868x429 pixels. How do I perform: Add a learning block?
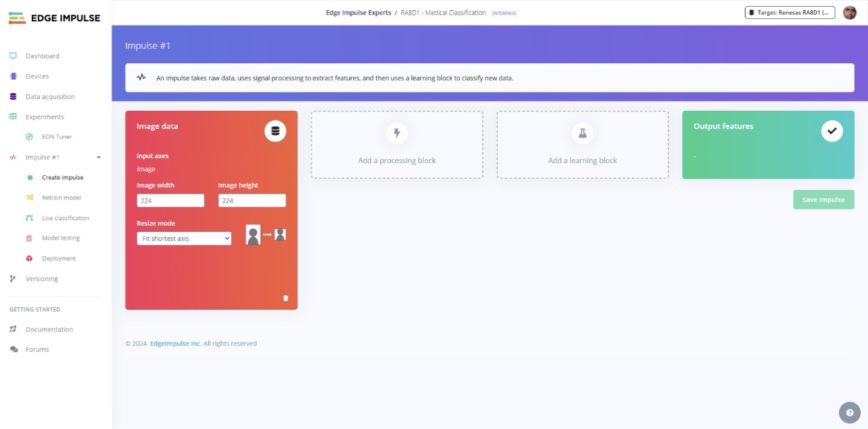[583, 144]
